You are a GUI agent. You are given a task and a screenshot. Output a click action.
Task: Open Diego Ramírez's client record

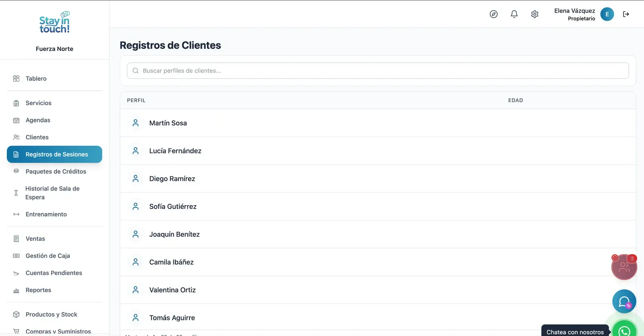click(378, 178)
